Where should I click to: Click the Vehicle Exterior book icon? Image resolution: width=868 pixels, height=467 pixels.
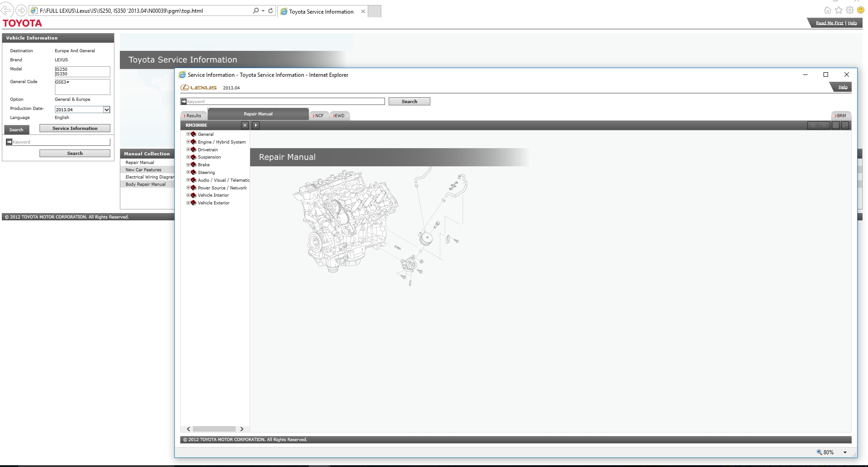pyautogui.click(x=193, y=203)
